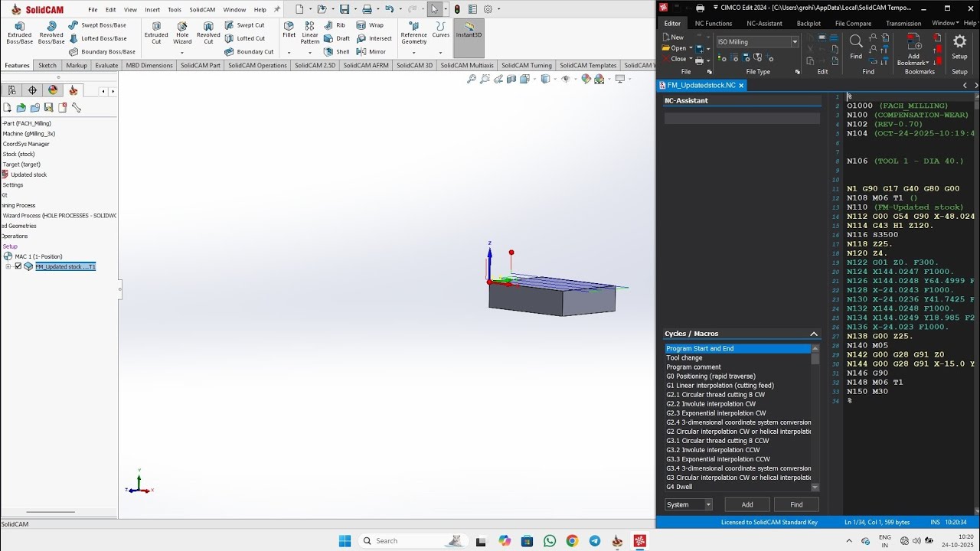Expand the Linear Pattern dropdown arrow

[310, 53]
